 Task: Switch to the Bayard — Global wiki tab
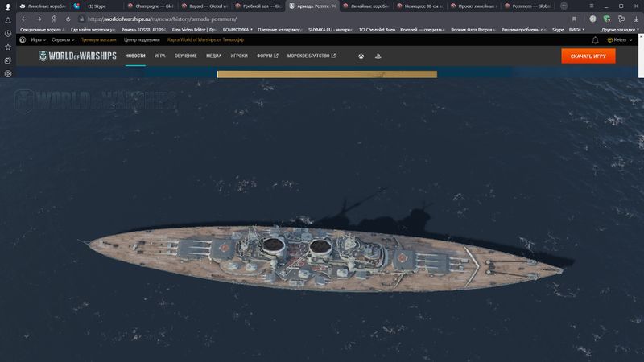coord(204,6)
